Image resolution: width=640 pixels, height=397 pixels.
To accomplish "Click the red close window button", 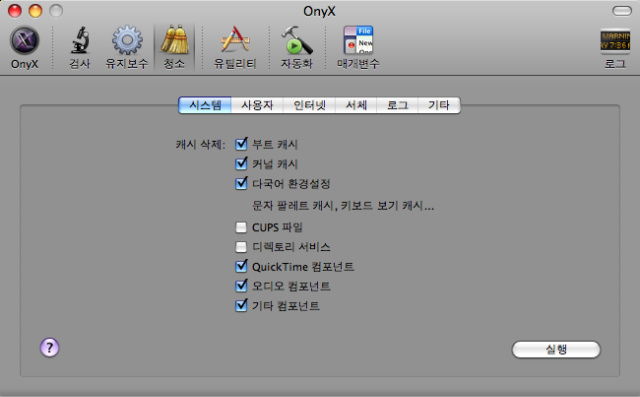I will point(15,11).
